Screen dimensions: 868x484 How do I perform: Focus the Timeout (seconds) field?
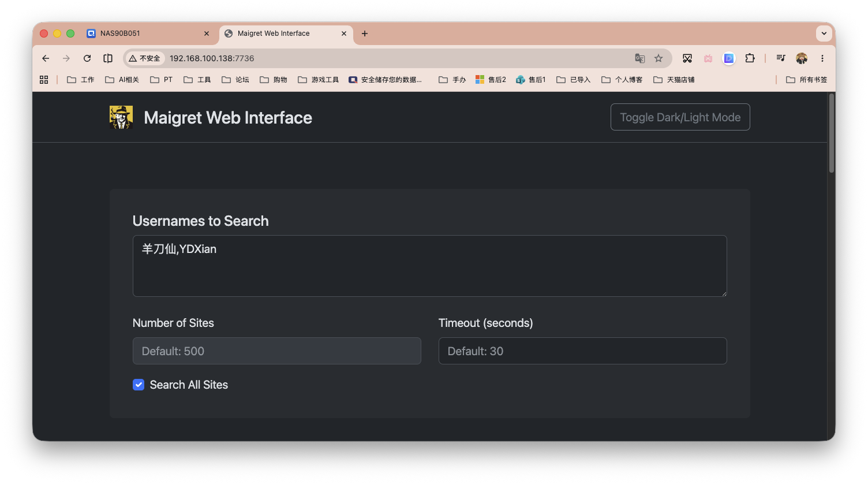coord(583,351)
